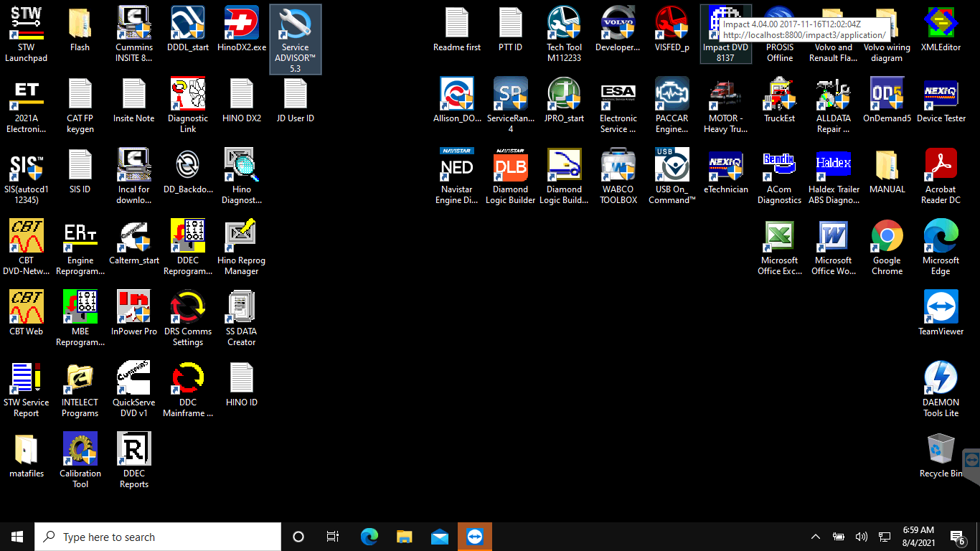Open Readme first text file
980x551 pixels.
tap(457, 29)
